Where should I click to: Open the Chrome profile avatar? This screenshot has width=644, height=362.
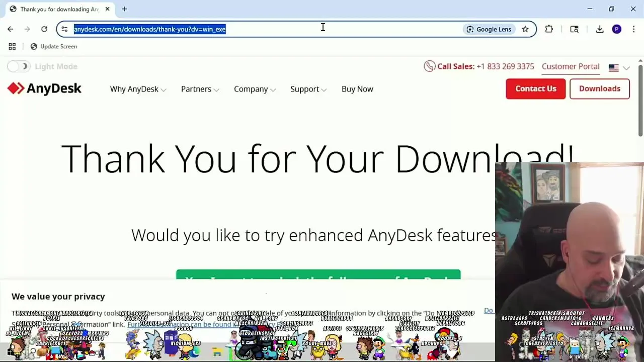(617, 29)
